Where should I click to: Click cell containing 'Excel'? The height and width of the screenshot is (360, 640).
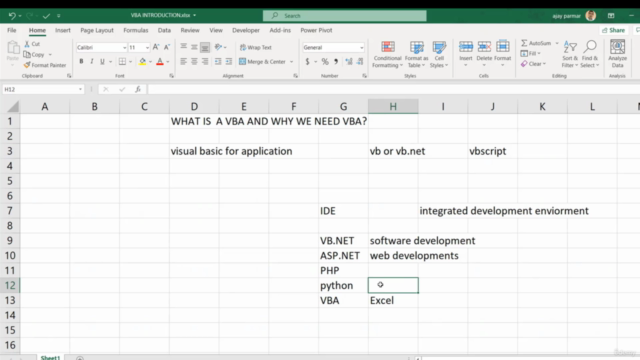pyautogui.click(x=393, y=300)
